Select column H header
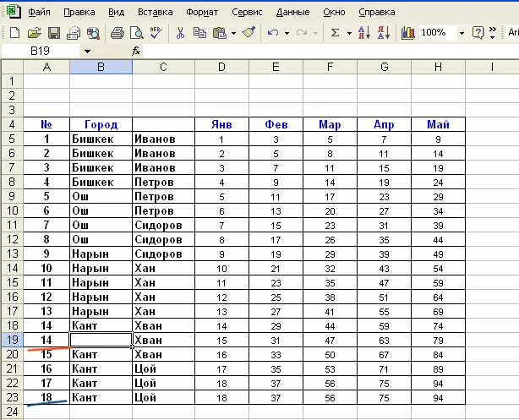The height and width of the screenshot is (420, 519). pyautogui.click(x=438, y=67)
